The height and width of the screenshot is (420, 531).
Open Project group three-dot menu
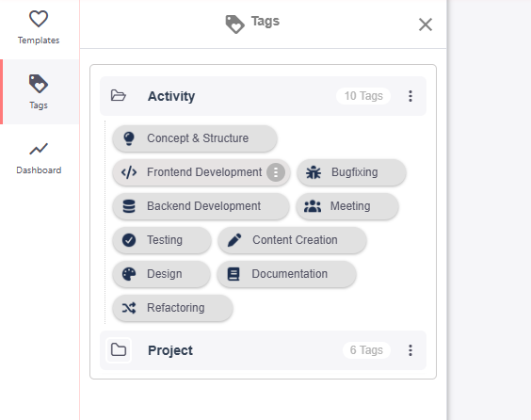pos(410,350)
